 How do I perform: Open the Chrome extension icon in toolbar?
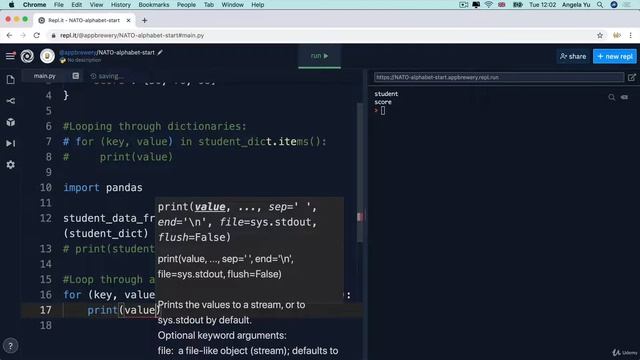click(617, 36)
